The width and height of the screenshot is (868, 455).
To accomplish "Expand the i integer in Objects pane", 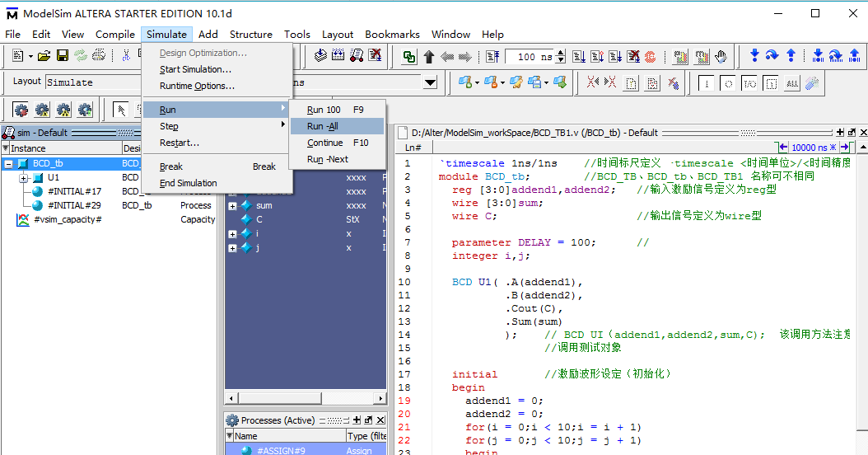I will point(232,234).
